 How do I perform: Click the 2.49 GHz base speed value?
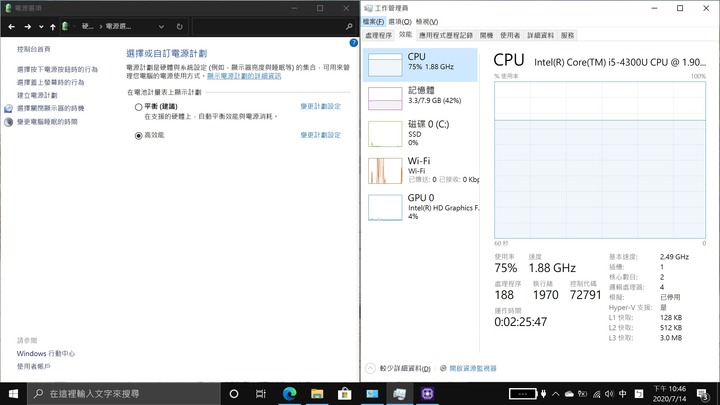coord(674,257)
